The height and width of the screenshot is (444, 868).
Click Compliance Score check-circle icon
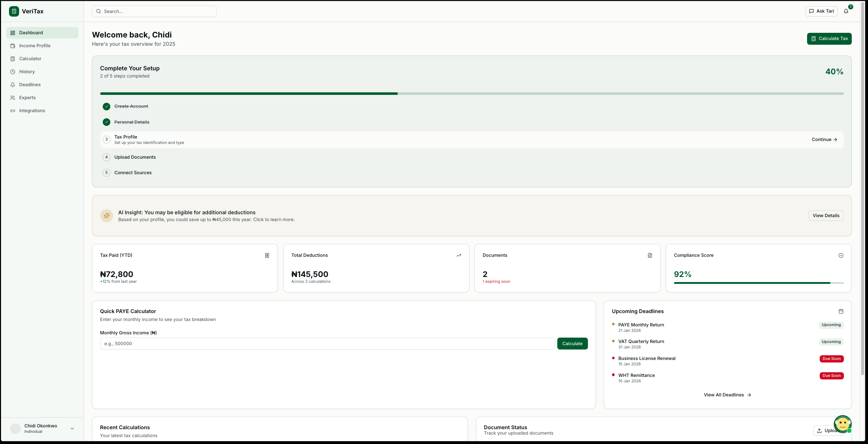[x=841, y=255]
